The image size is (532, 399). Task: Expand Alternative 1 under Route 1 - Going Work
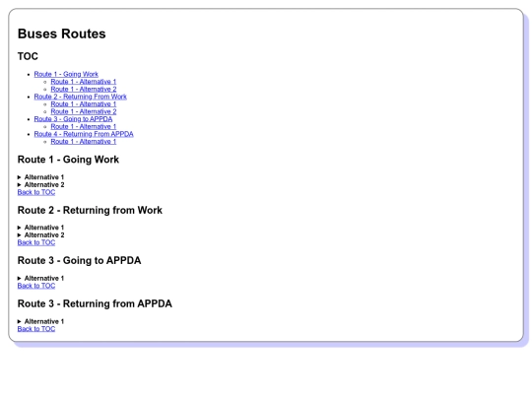pyautogui.click(x=40, y=177)
